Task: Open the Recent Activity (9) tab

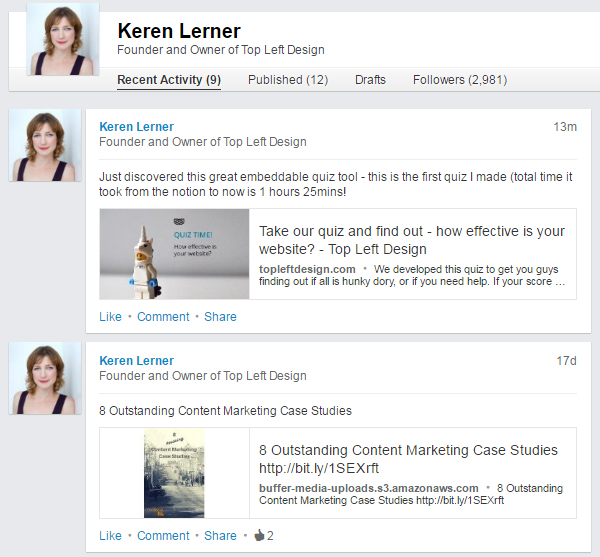Action: tap(169, 80)
